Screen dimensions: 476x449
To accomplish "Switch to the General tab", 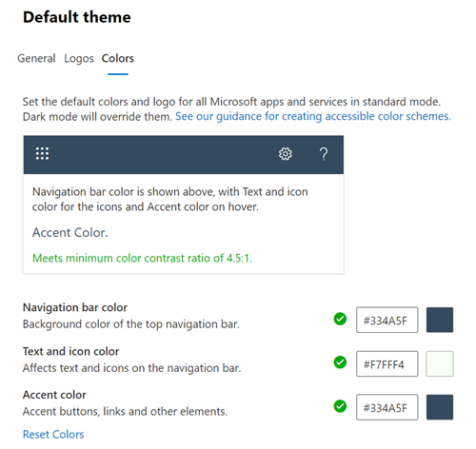I will (36, 58).
